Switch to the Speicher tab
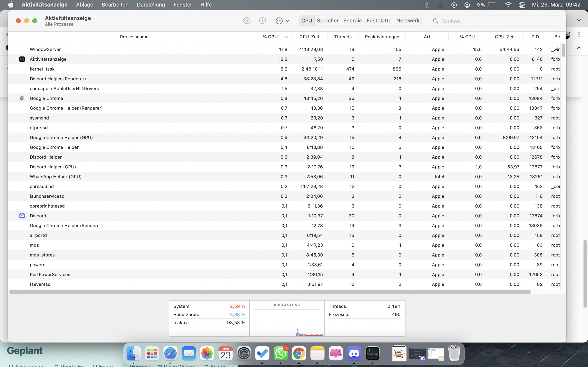 [327, 21]
